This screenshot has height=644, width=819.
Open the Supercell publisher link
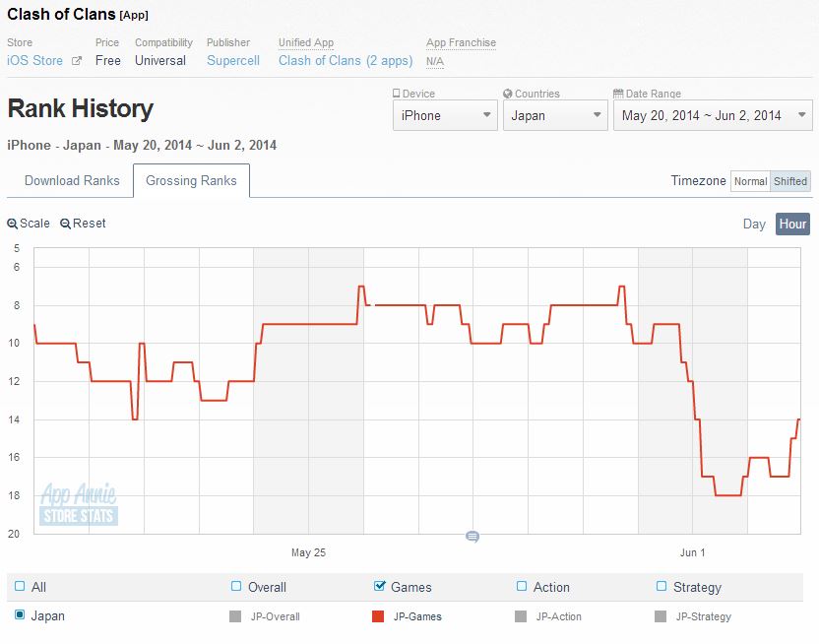click(x=233, y=60)
